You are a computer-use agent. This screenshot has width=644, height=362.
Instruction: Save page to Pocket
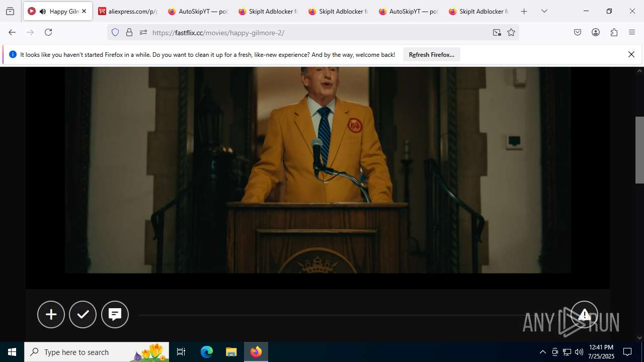[578, 32]
